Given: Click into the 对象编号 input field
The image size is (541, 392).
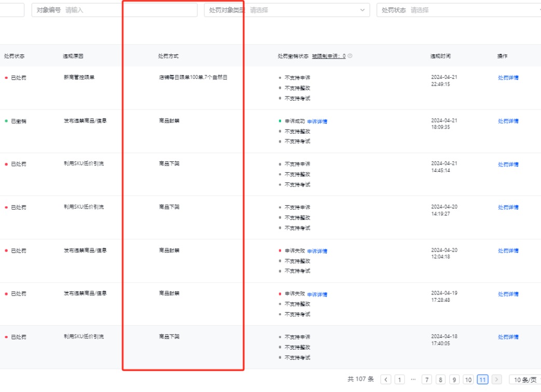Looking at the screenshot, I should click(x=130, y=10).
